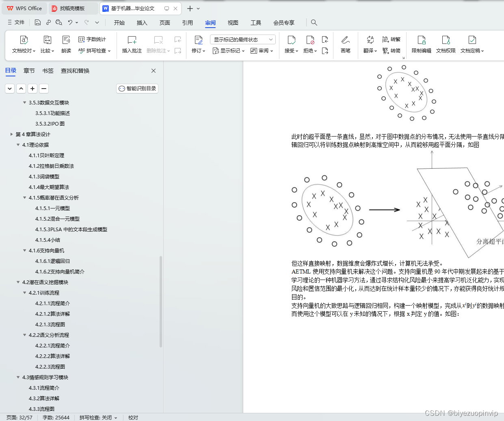Open the print preview icon in quick toolbar
This screenshot has width=504, height=421.
pos(59,22)
